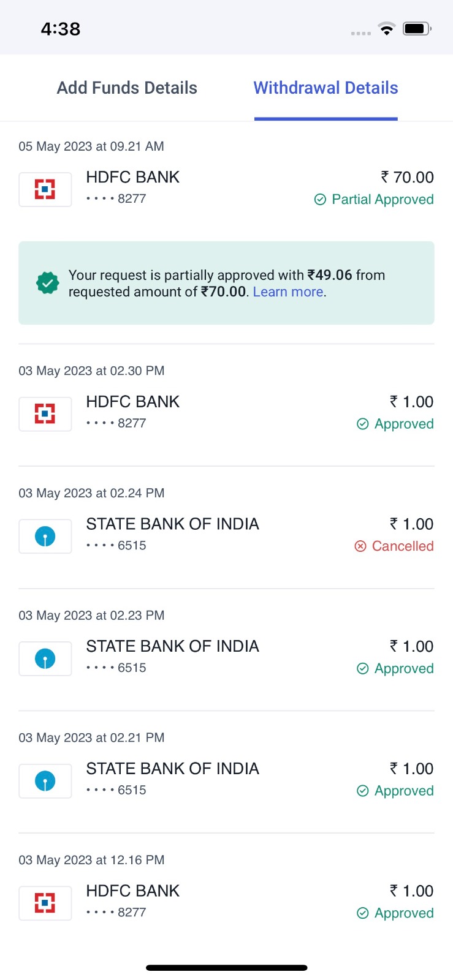Tap the red Cancelled cross icon
The height and width of the screenshot is (980, 453).
[x=360, y=546]
